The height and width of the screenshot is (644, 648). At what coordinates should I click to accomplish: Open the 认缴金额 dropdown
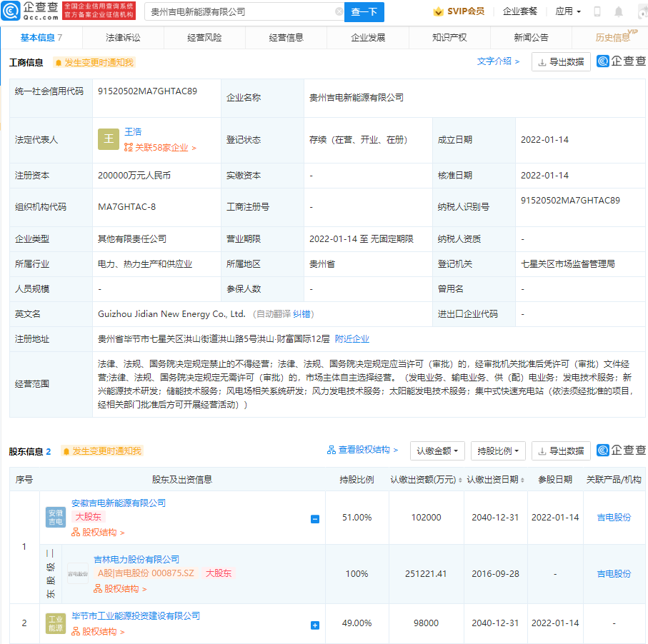pos(436,451)
